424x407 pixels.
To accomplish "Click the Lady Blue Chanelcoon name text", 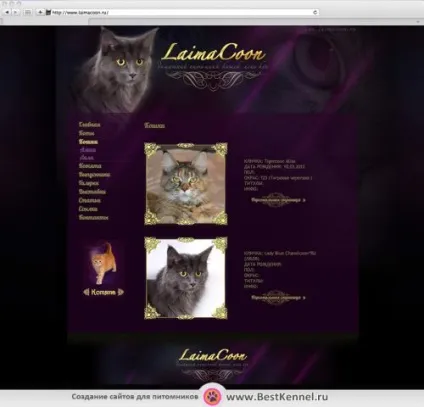I will pos(290,253).
